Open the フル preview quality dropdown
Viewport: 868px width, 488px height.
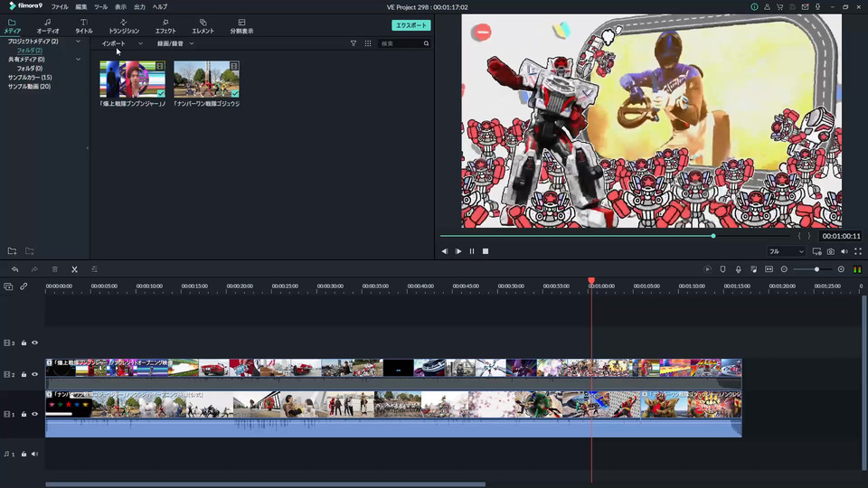(786, 251)
